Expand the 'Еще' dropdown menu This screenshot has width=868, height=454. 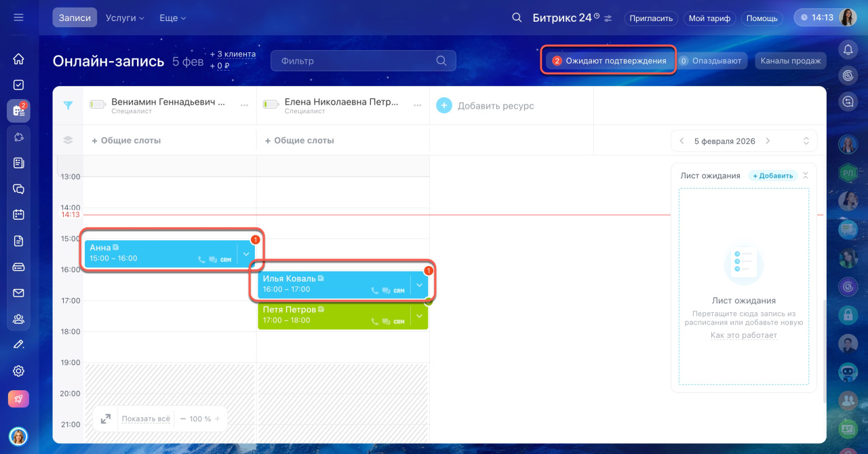click(x=172, y=18)
